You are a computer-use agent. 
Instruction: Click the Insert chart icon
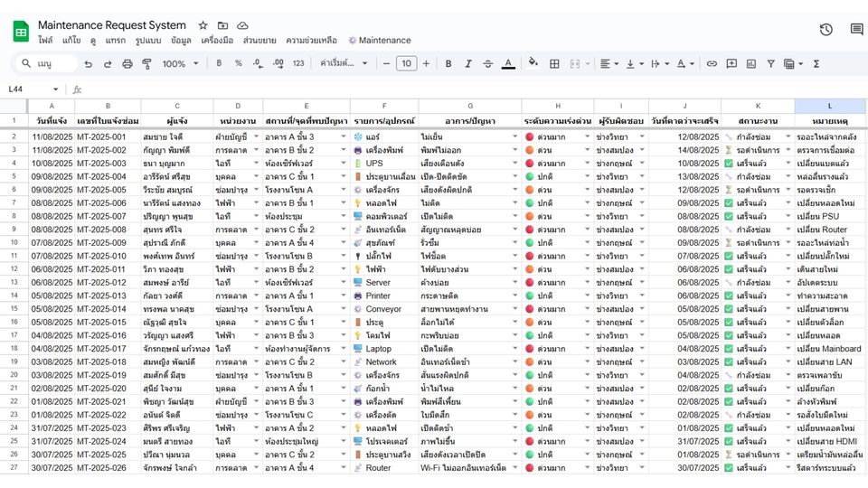[751, 63]
